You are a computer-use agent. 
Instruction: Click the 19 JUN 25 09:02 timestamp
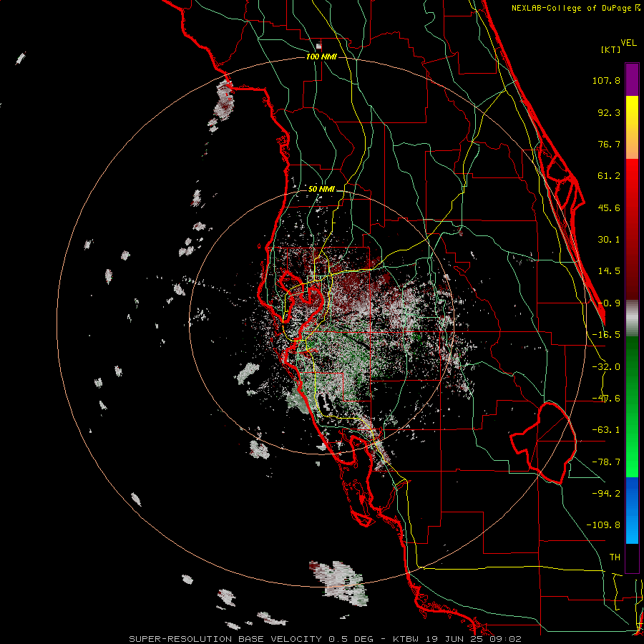474,639
